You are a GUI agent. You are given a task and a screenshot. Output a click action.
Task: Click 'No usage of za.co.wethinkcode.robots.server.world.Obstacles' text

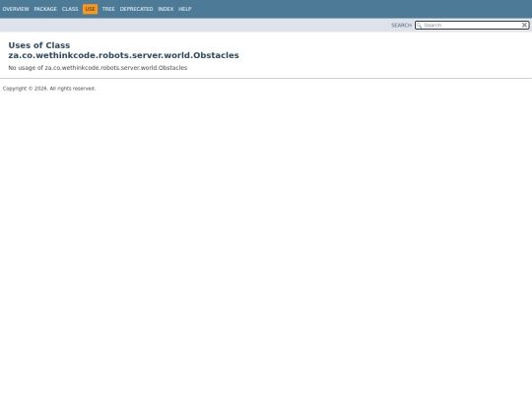click(x=98, y=68)
